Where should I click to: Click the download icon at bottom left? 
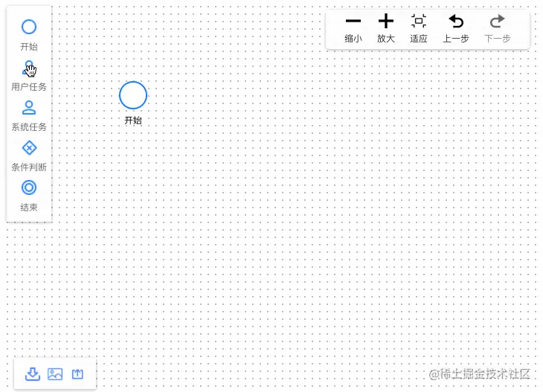point(33,374)
